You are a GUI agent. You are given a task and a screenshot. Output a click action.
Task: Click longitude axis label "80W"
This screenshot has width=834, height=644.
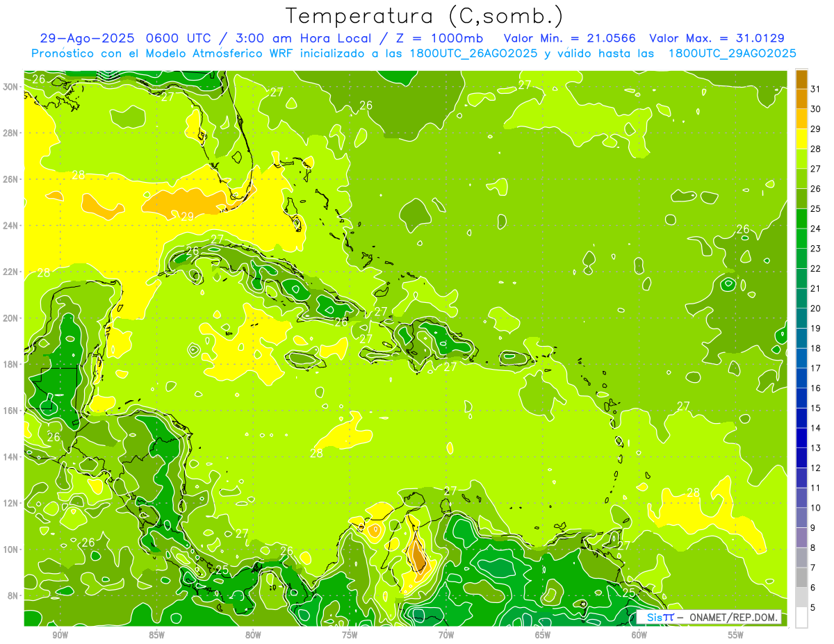coord(253,635)
